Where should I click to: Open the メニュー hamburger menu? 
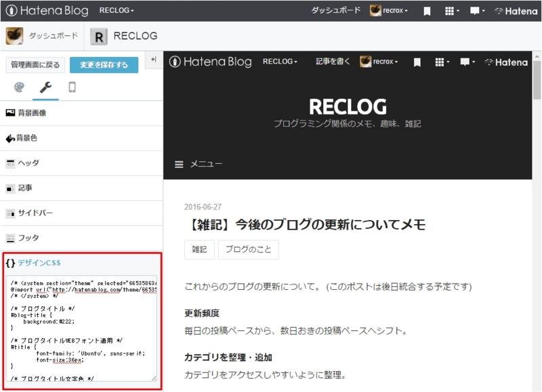pyautogui.click(x=199, y=164)
